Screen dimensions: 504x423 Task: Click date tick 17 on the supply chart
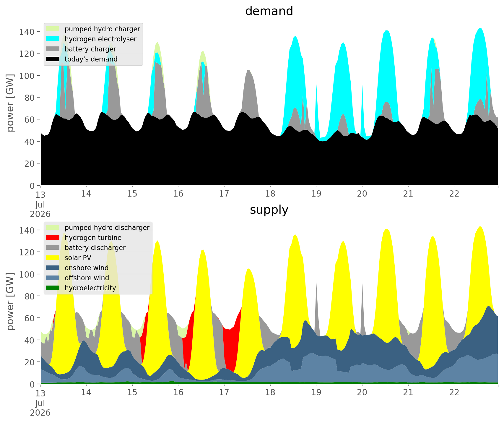tap(224, 393)
